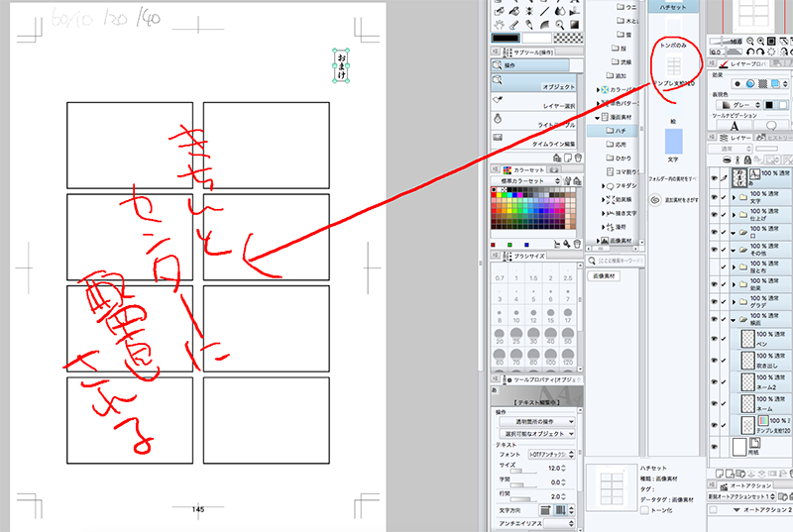This screenshot has height=532, width=793.
Task: Toggle visibility eye of 用紙 paper layer
Action: click(x=714, y=447)
